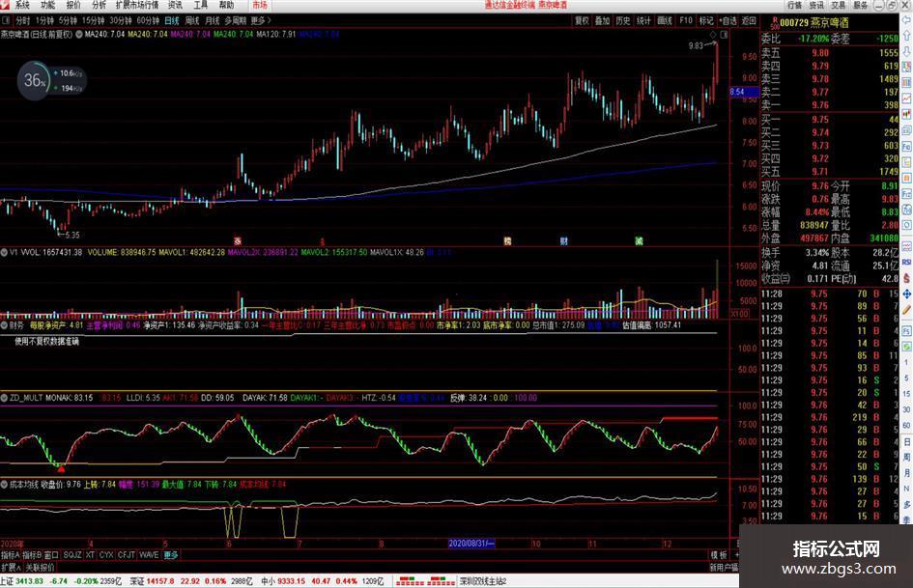Select the 60分钟 period
The width and height of the screenshot is (913, 588).
coord(148,20)
